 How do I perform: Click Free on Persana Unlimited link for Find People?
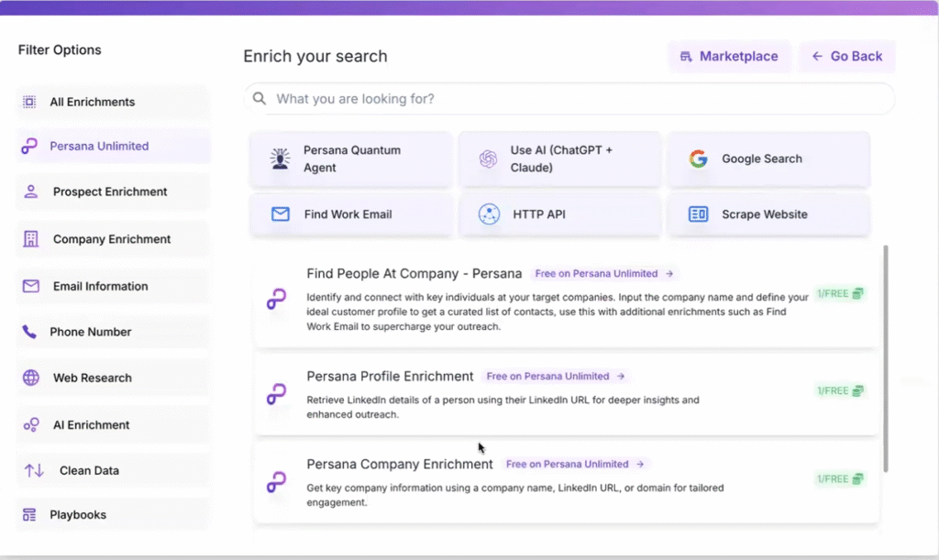tap(603, 273)
